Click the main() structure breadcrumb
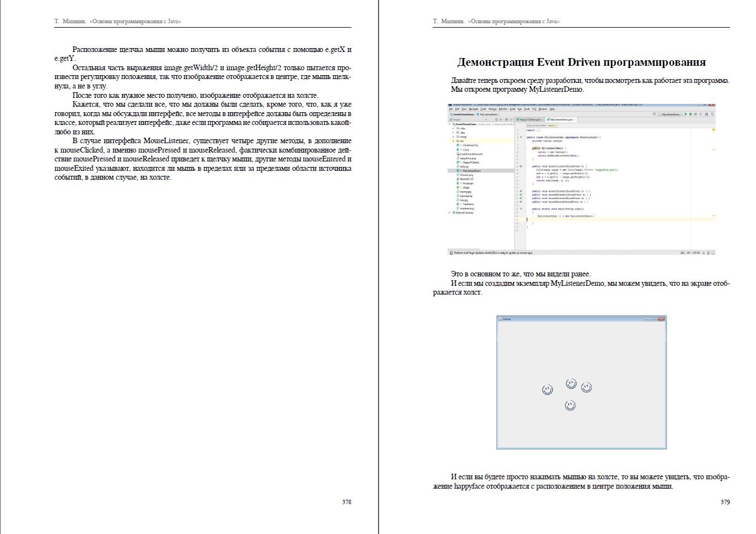 pyautogui.click(x=553, y=125)
